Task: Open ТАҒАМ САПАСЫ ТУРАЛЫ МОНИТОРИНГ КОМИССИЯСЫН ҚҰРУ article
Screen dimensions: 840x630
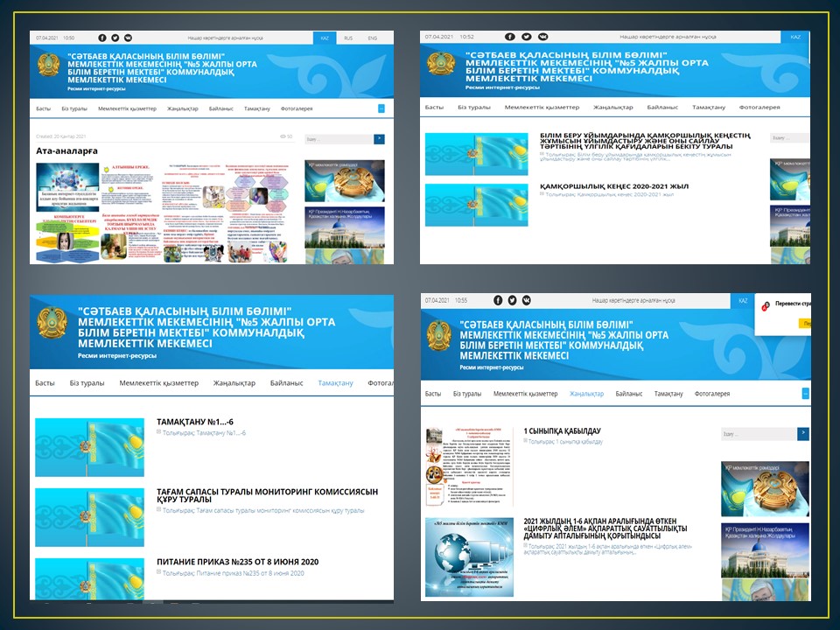Action: point(268,495)
